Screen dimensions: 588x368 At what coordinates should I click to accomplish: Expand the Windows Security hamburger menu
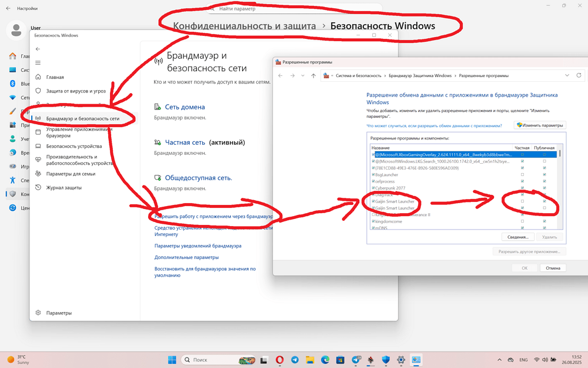(38, 63)
